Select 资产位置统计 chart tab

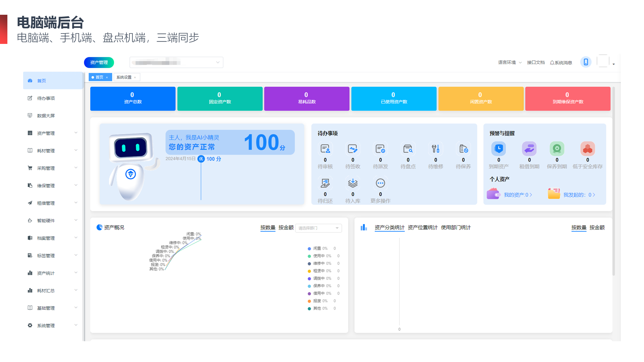click(422, 228)
